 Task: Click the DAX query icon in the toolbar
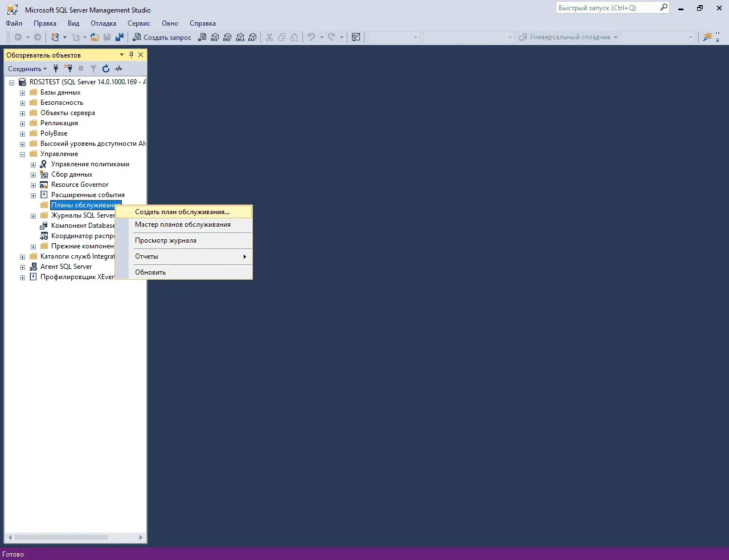(252, 37)
